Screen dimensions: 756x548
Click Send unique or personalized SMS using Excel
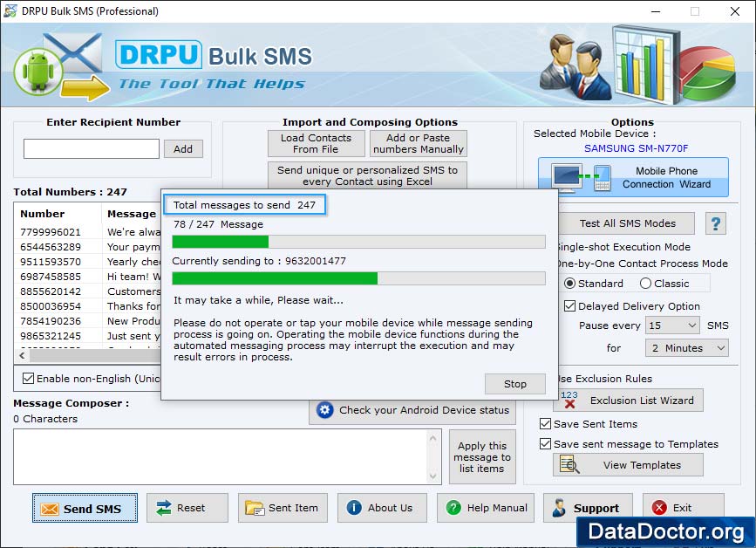pyautogui.click(x=367, y=175)
